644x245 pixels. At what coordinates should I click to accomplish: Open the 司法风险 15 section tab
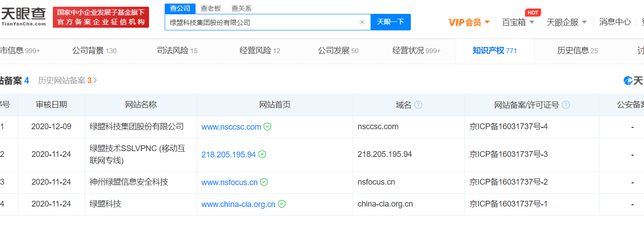(x=177, y=51)
